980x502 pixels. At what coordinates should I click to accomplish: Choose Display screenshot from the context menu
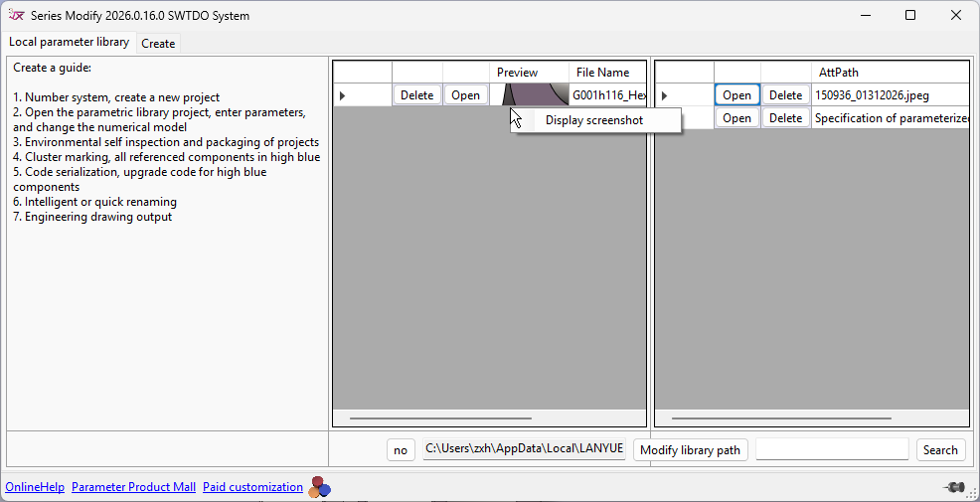pyautogui.click(x=594, y=120)
